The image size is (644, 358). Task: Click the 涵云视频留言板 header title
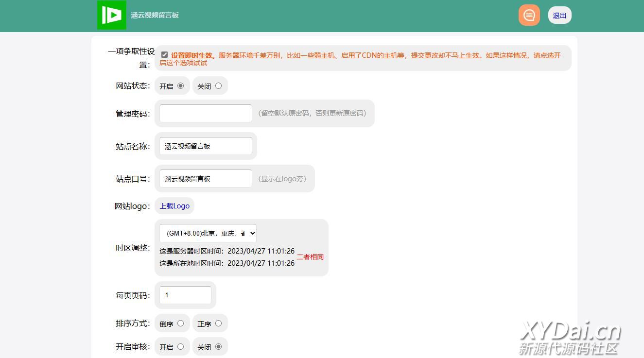click(x=155, y=15)
